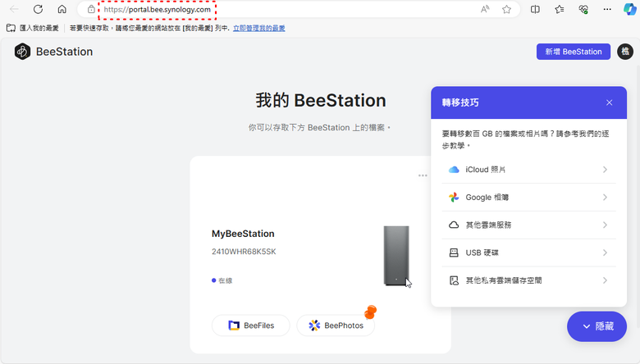Click the 我的 BeeStation heading
Viewport: 640px width, 364px height.
[x=320, y=101]
